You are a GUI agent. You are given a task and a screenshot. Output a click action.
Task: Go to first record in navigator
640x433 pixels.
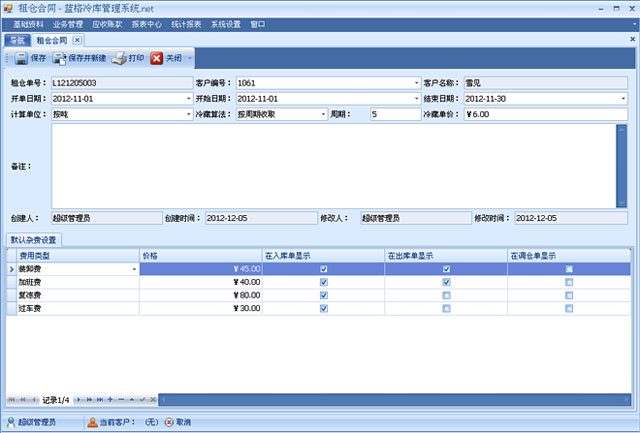[x=12, y=400]
